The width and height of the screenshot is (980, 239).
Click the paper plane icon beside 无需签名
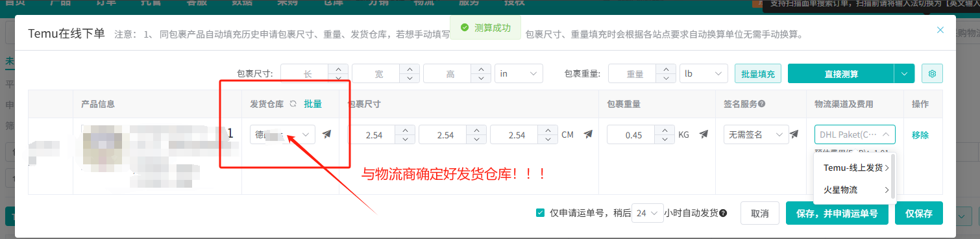794,134
